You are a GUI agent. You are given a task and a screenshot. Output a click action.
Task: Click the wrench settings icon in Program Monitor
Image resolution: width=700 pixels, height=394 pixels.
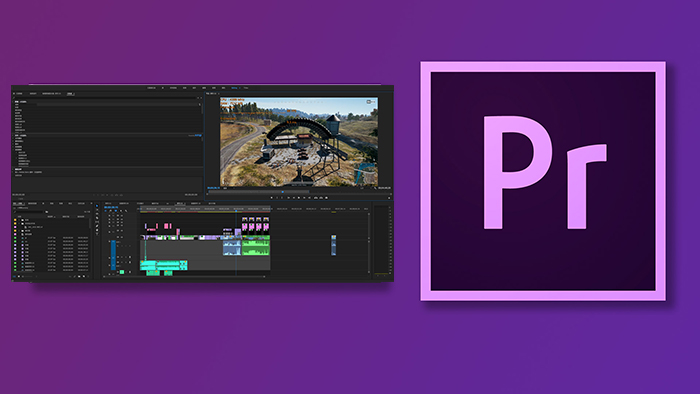point(375,188)
